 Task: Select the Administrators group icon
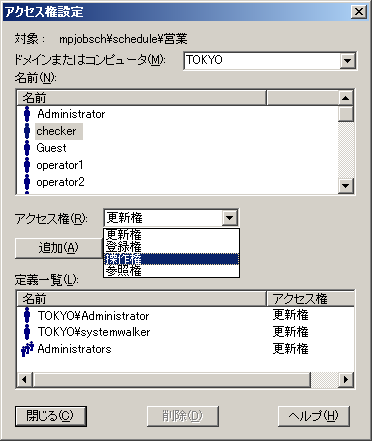[27, 349]
